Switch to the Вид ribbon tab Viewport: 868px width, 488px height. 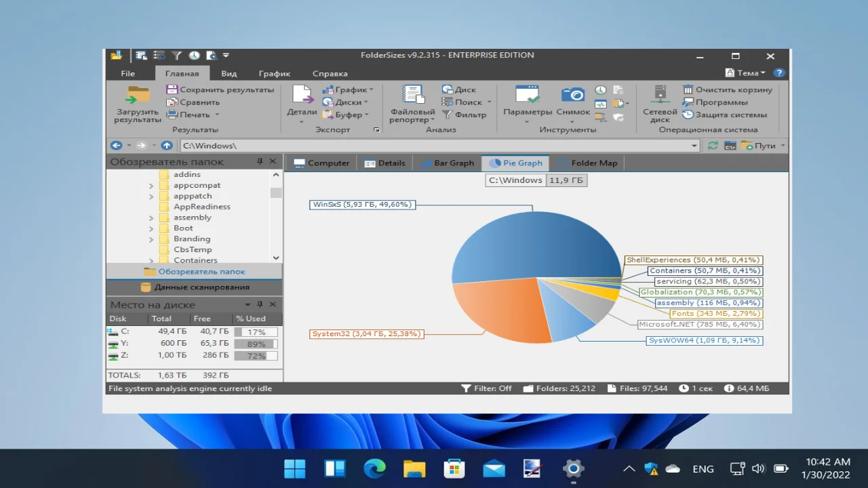(229, 73)
